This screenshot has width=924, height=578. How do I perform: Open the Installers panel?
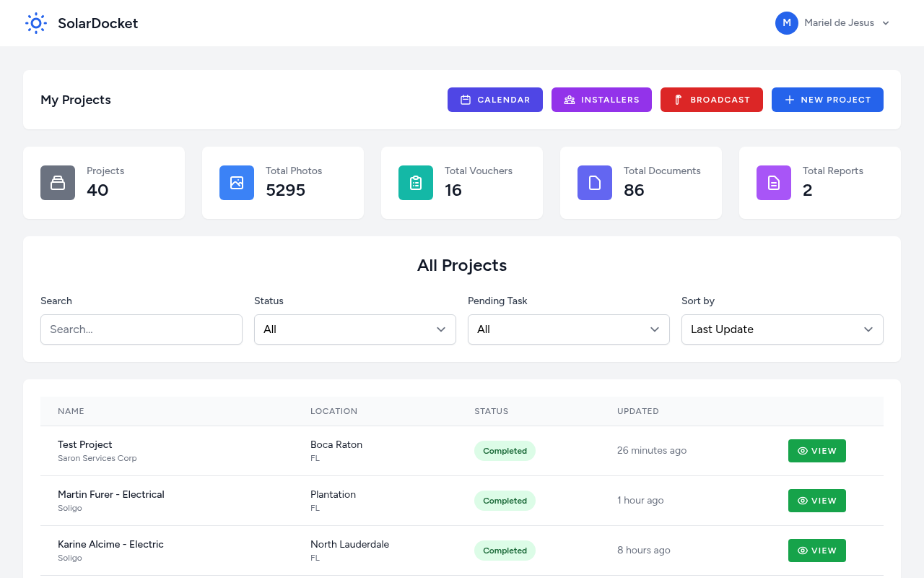[601, 100]
